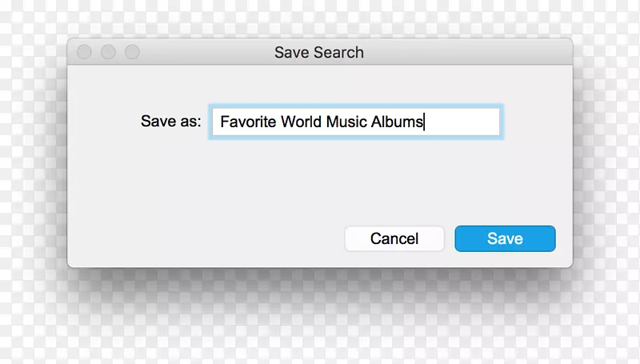Click the "Save as:" label
The image size is (640, 364).
(170, 122)
